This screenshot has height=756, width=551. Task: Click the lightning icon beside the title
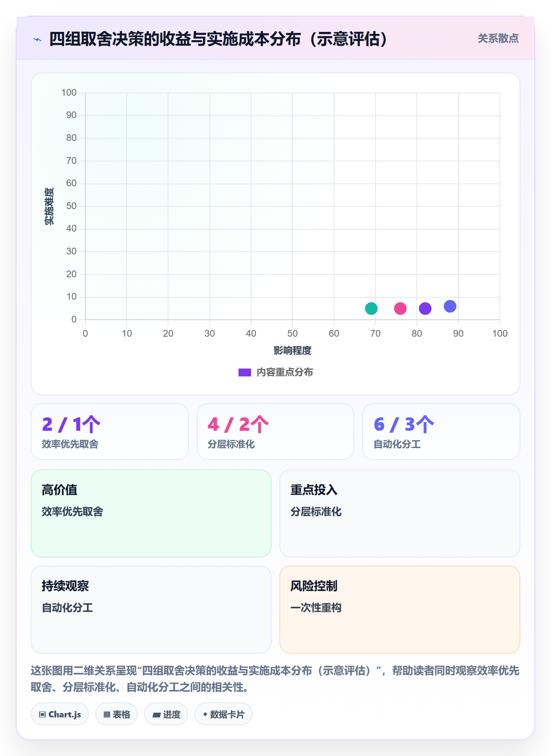[x=37, y=39]
